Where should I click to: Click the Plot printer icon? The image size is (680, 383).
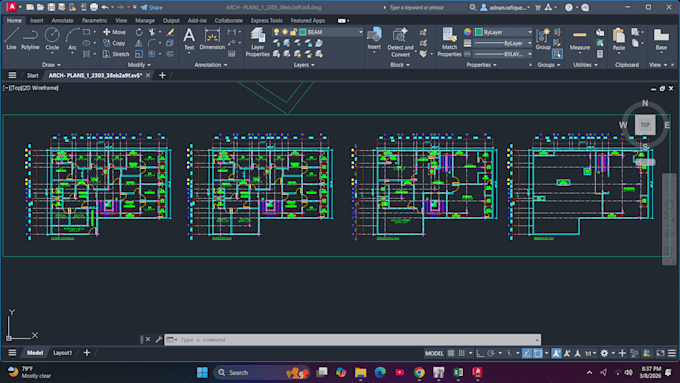(x=94, y=7)
